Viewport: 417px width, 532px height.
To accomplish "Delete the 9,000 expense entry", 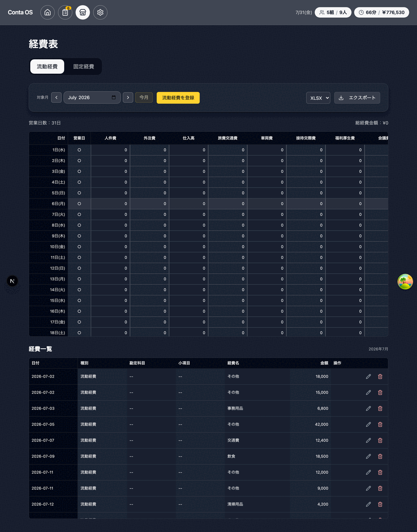I will click(x=380, y=488).
